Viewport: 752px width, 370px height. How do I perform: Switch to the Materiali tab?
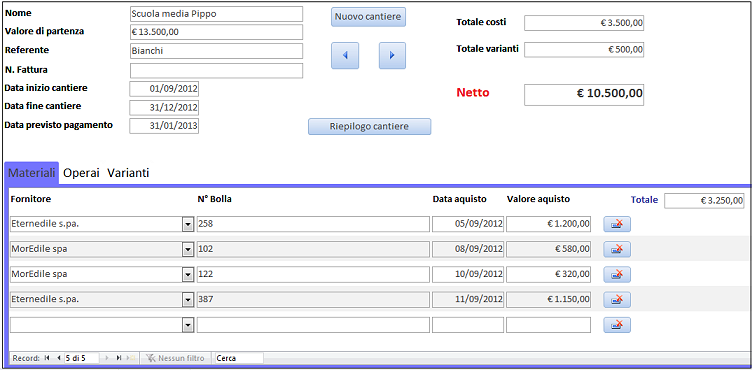[32, 173]
